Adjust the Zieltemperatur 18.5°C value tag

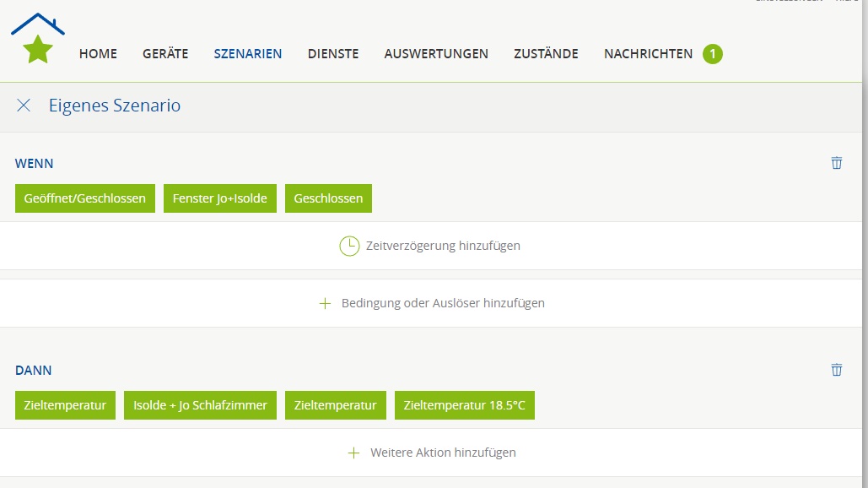click(x=464, y=405)
